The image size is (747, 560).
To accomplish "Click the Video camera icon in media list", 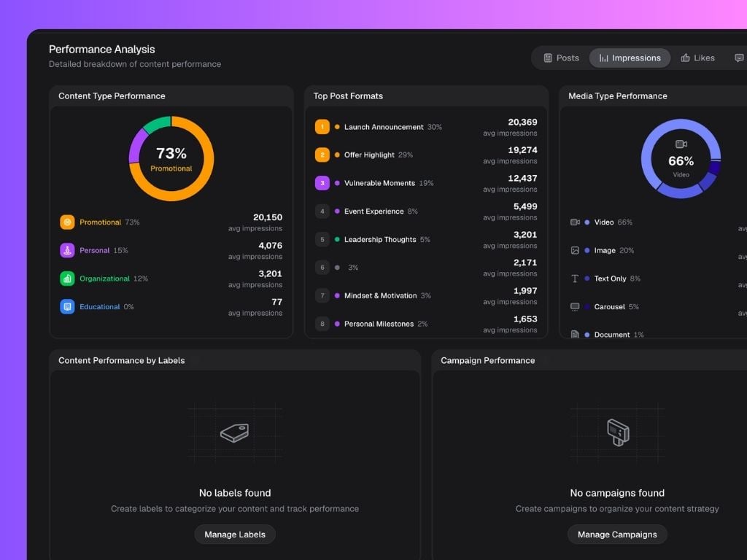I will pyautogui.click(x=575, y=222).
